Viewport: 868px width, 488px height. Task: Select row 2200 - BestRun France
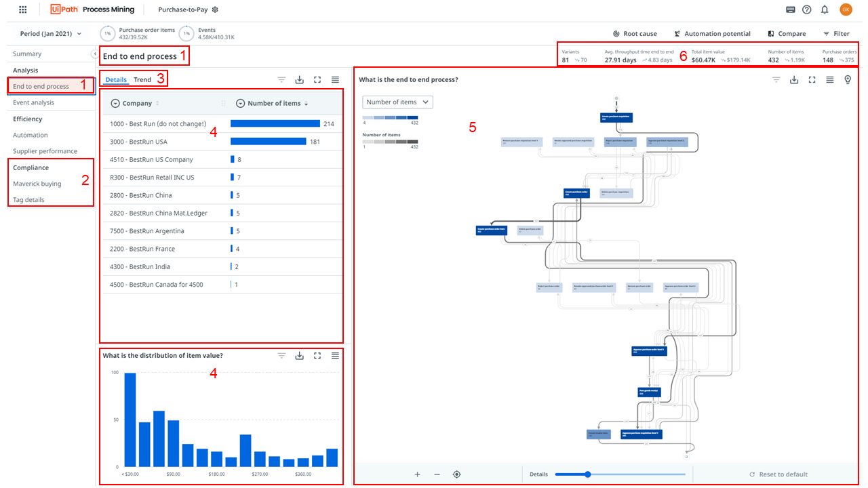(222, 249)
